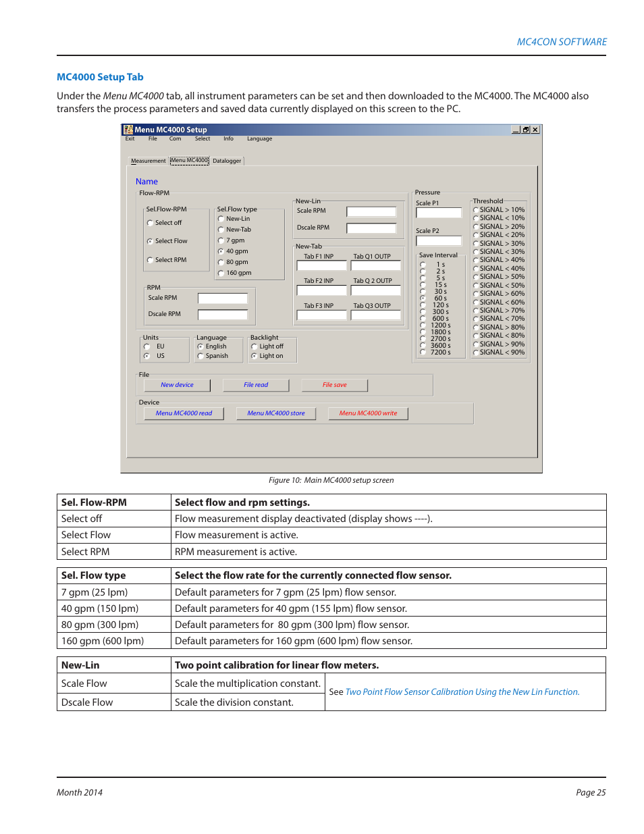Click the File read button

point(256,385)
